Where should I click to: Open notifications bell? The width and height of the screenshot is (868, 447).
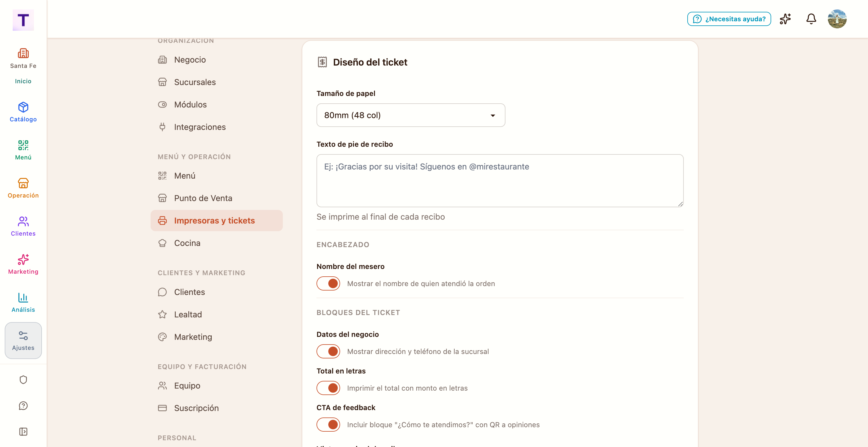811,19
